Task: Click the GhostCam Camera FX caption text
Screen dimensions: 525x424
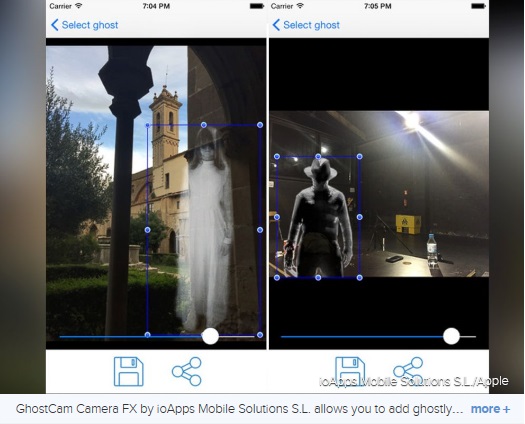Action: pos(239,409)
